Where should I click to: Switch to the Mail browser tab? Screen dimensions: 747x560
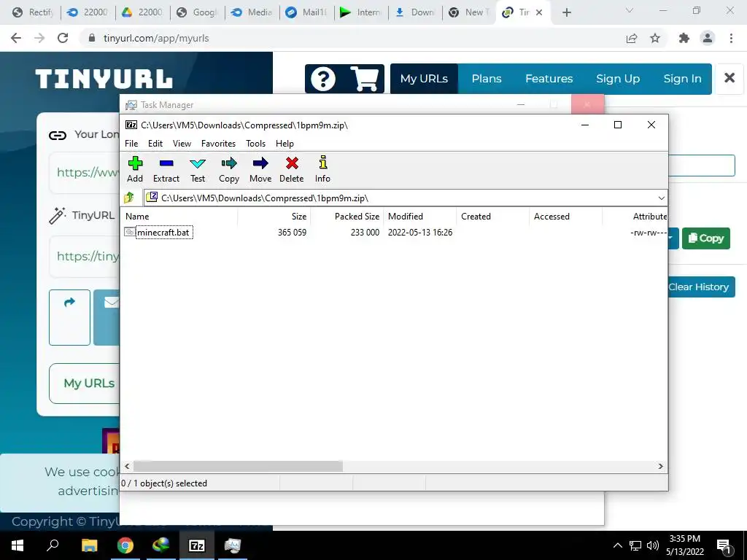307,12
